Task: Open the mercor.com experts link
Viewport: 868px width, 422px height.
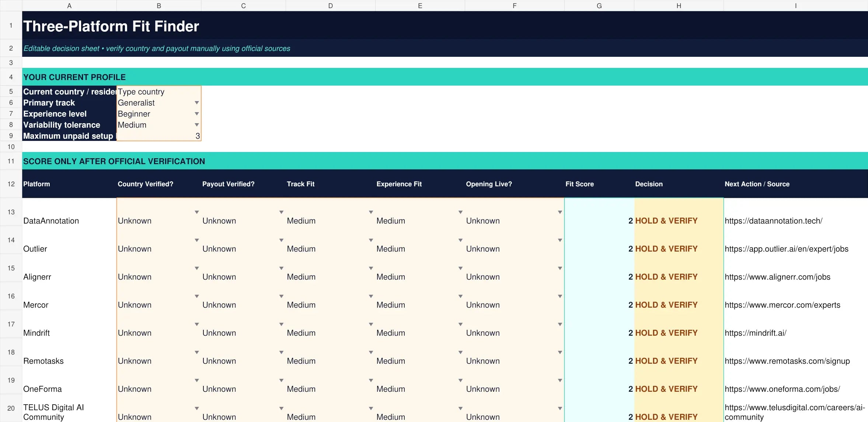Action: [782, 305]
